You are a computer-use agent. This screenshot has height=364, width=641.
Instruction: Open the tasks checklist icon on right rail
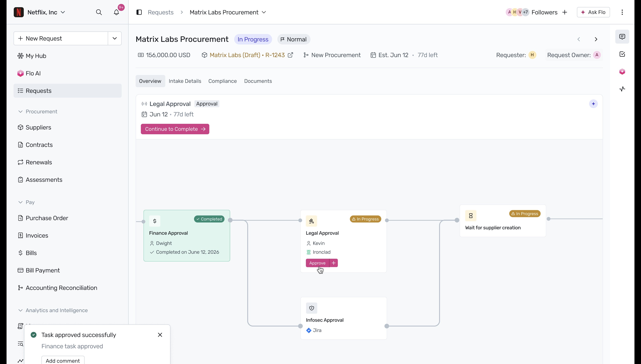[x=622, y=54]
